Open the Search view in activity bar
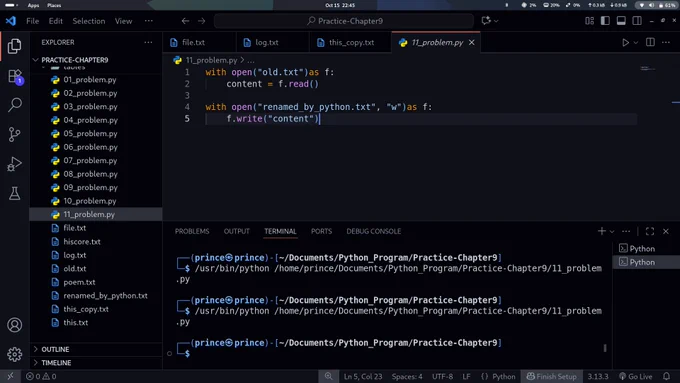680x383 pixels. click(15, 105)
